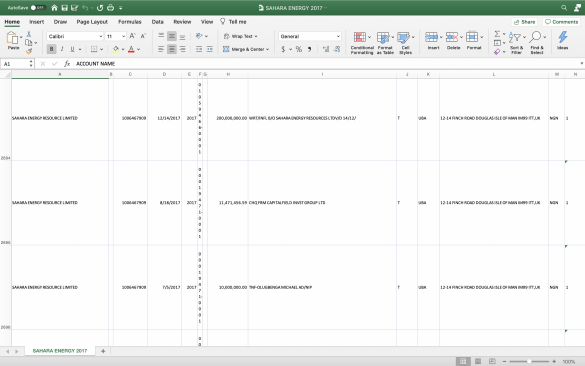Open the Comments button
The image size is (585, 366).
pos(561,22)
